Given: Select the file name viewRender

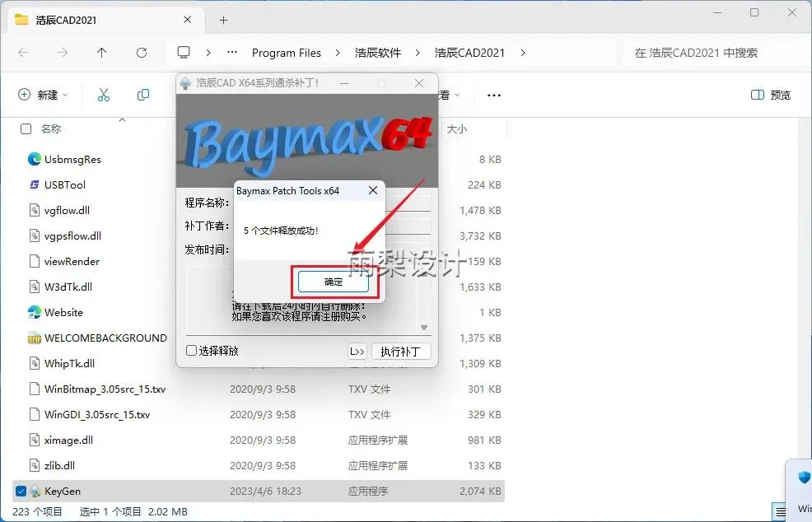Looking at the screenshot, I should [72, 262].
